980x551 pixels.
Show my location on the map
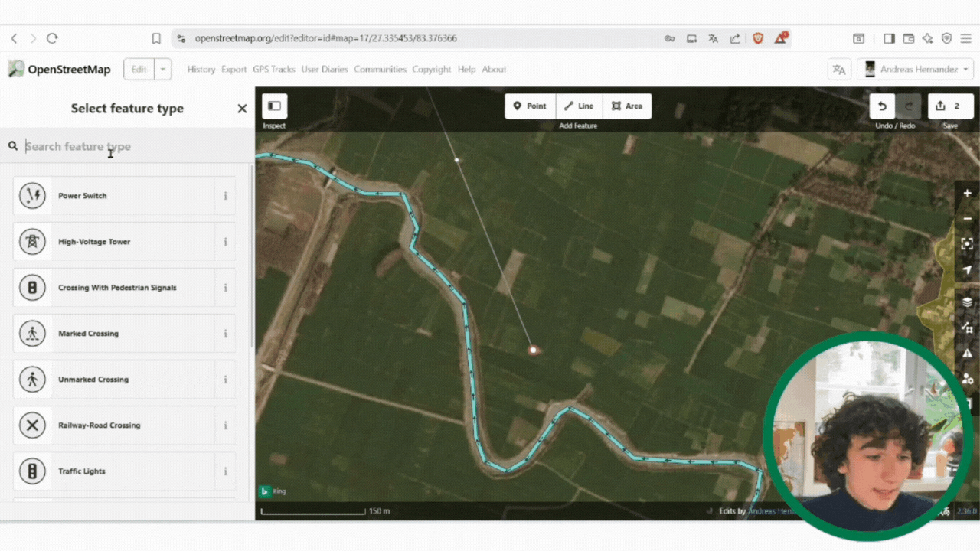point(968,269)
